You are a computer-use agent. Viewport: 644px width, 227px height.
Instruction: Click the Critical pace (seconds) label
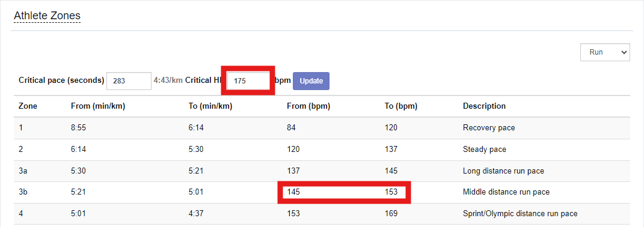pos(61,80)
